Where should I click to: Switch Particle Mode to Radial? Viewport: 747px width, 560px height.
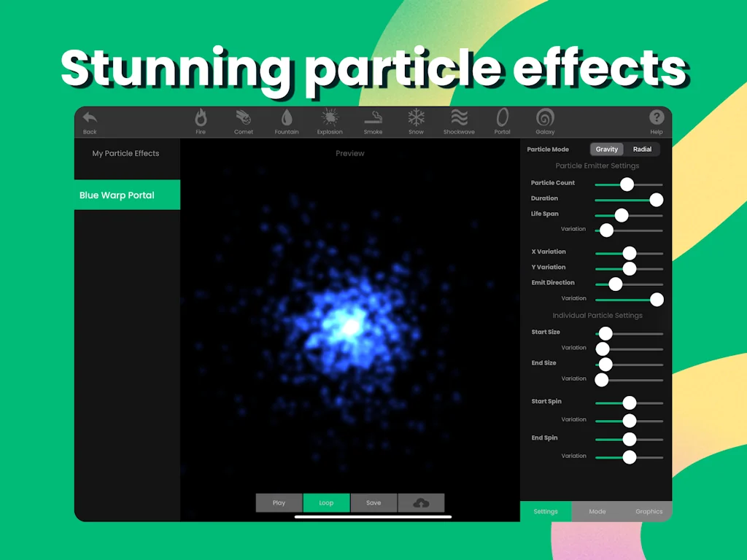pos(642,149)
